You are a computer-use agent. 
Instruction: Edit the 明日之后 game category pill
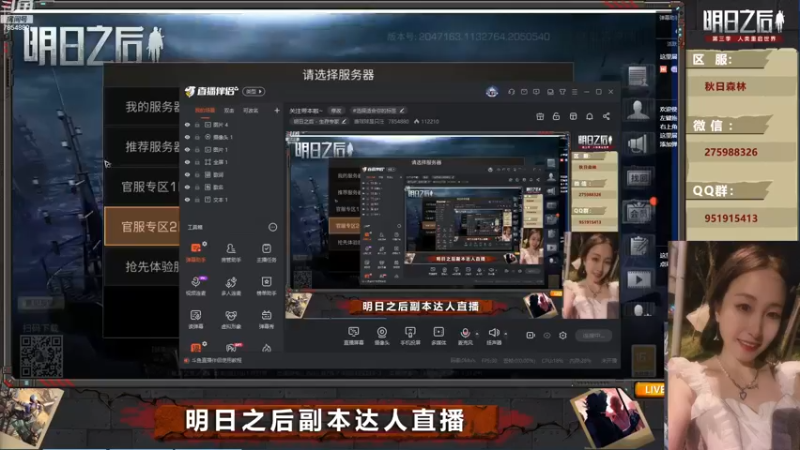pos(320,121)
